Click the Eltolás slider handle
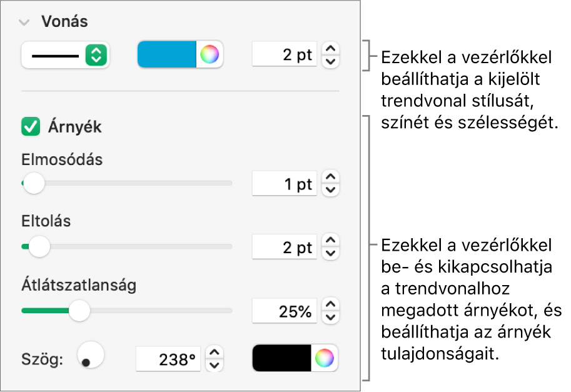Viewport: 571px width, 392px height. (x=40, y=247)
